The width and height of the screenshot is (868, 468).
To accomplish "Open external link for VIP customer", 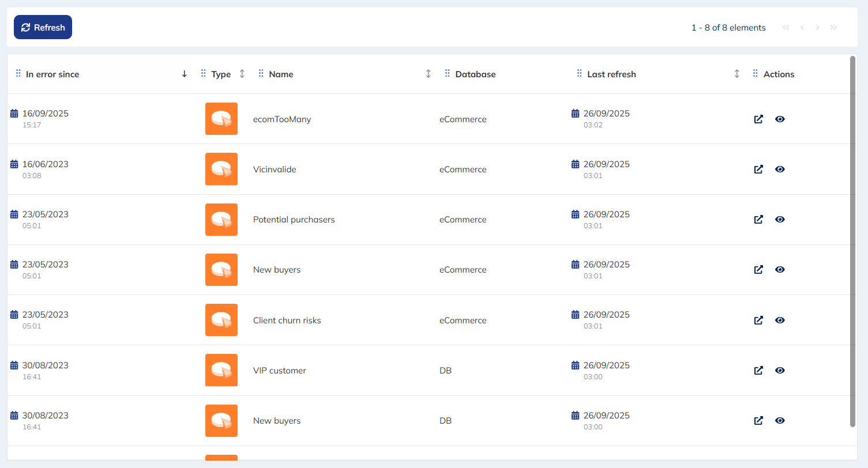I will 758,371.
